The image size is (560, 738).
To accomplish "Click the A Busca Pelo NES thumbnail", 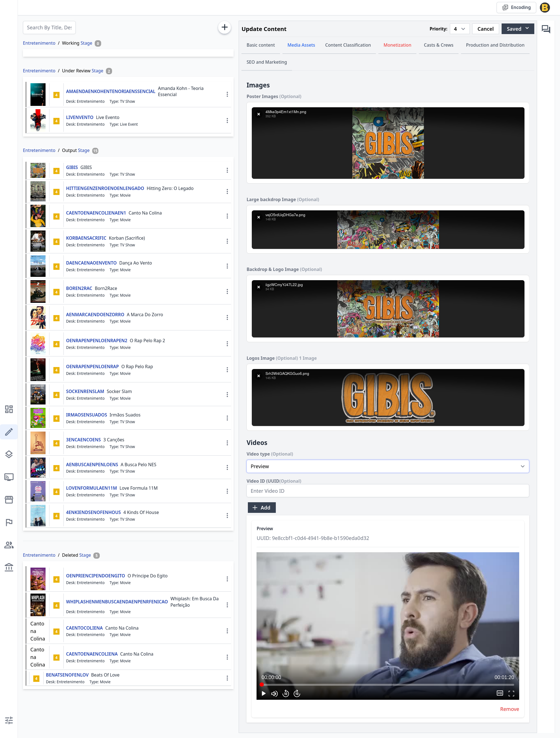I will click(38, 468).
